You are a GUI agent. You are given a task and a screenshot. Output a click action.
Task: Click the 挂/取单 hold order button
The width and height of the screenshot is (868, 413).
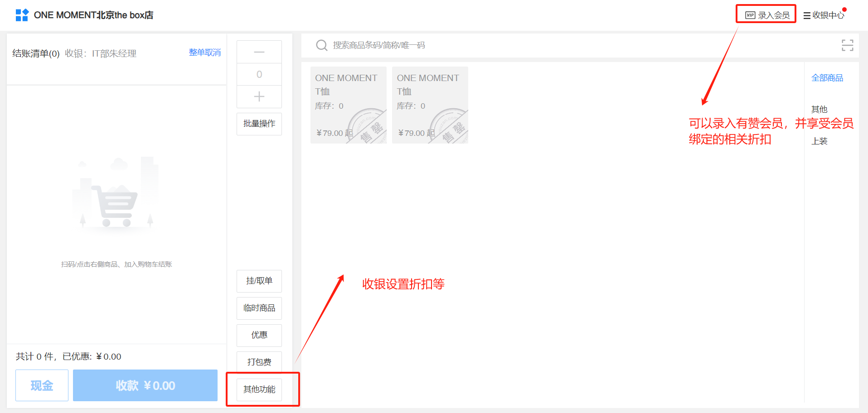pos(259,281)
